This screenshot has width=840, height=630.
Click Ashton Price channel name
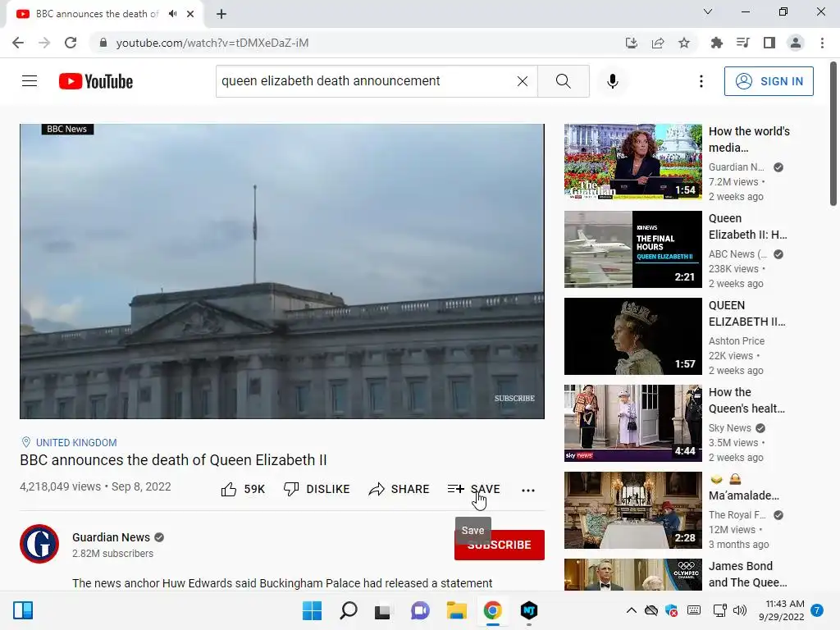tap(737, 340)
